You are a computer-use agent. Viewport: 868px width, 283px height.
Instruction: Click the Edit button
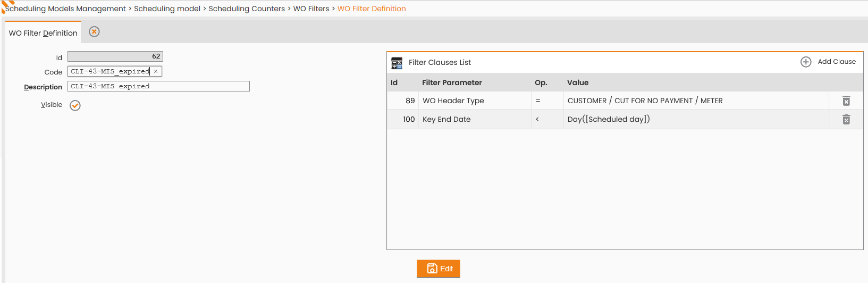[439, 269]
